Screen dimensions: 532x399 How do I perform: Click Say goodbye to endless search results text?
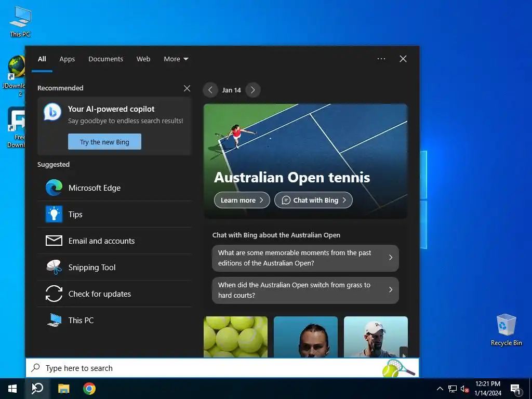point(126,121)
